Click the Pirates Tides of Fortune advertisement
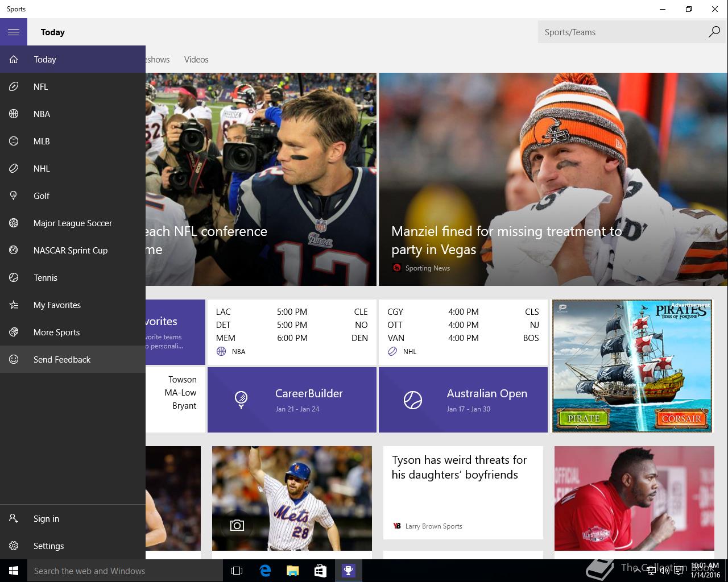This screenshot has width=728, height=582. pos(632,366)
